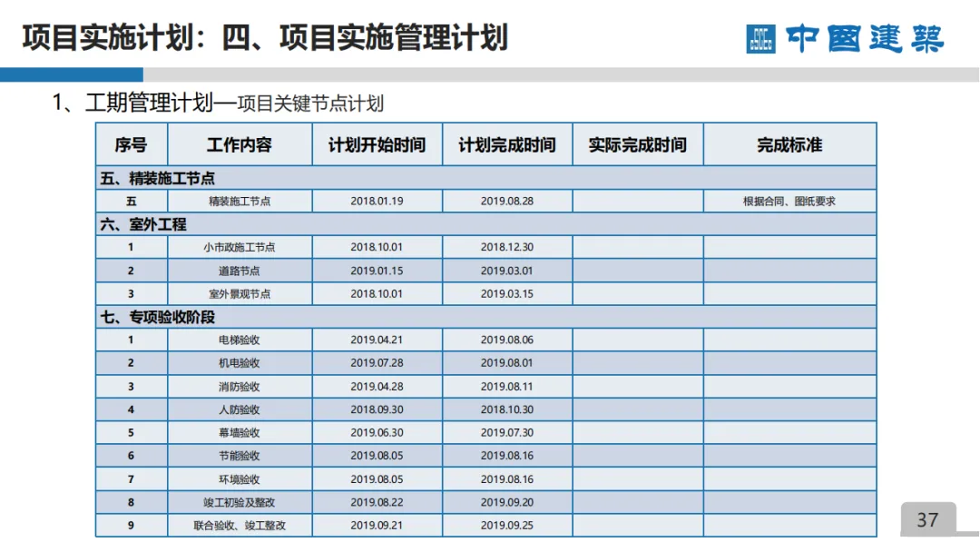Screen dimensions: 980x552
Task: Select section row 五、精装施工节点
Action: [x=486, y=178]
